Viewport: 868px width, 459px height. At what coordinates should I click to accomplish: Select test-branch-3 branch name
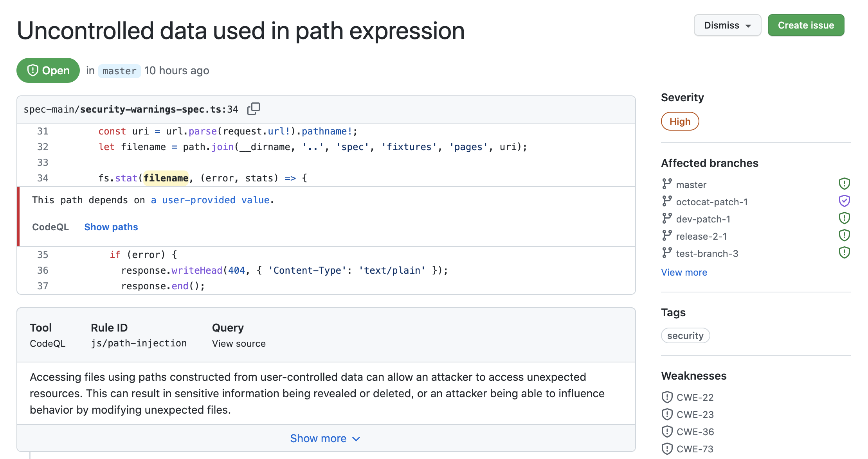tap(707, 254)
